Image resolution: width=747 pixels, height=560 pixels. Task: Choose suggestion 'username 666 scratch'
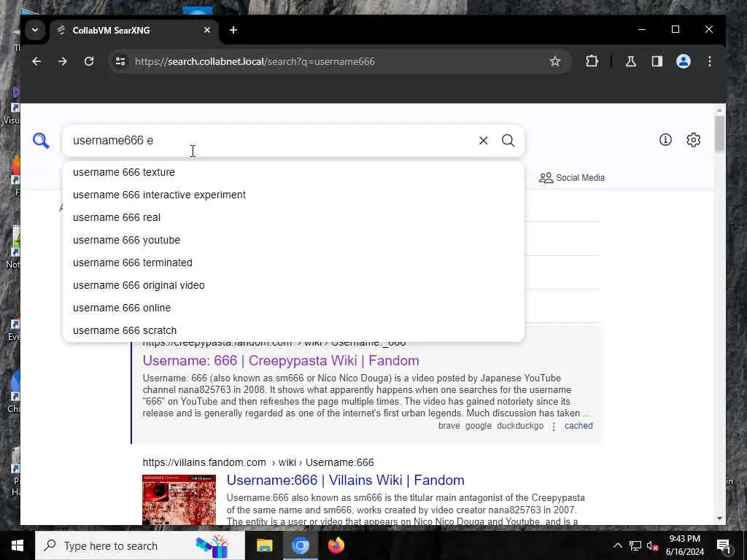point(293,330)
